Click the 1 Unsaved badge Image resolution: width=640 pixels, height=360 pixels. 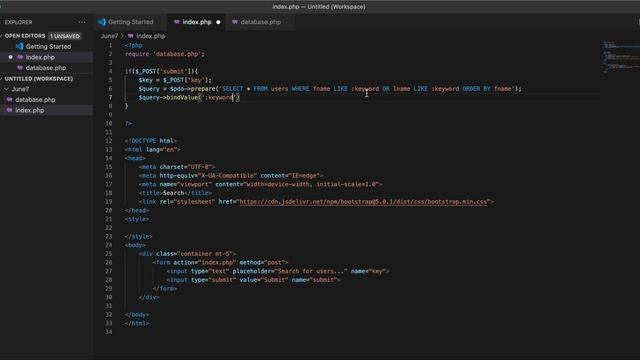[65, 36]
